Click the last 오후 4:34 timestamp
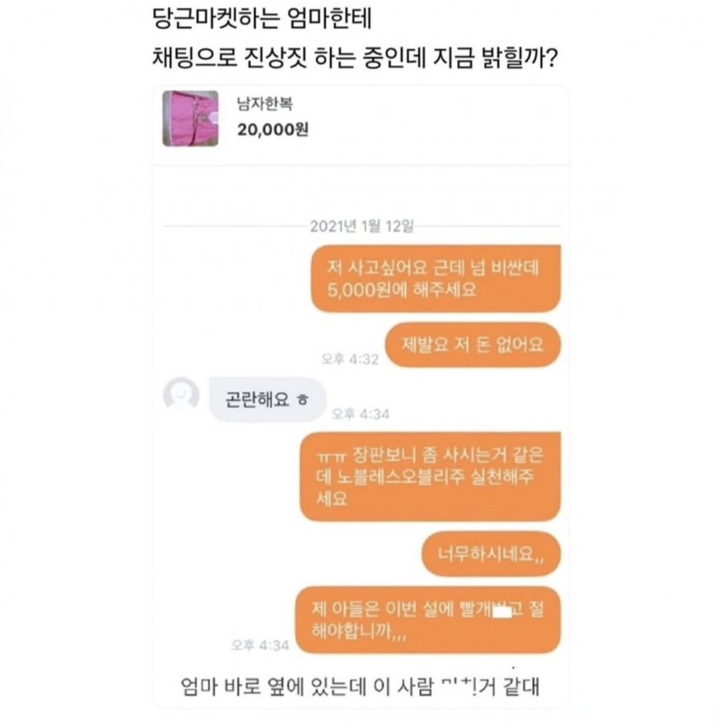Screen dimensions: 722x728 (260, 645)
